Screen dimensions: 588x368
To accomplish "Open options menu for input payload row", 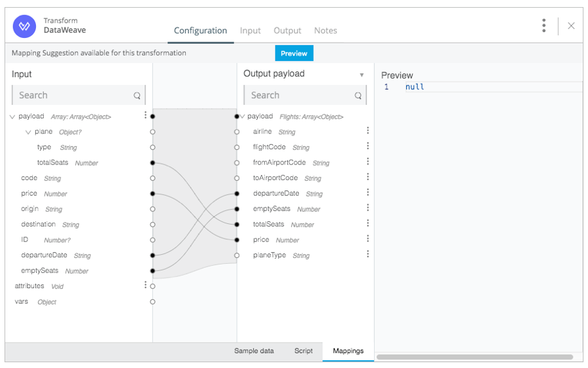I will [x=145, y=115].
